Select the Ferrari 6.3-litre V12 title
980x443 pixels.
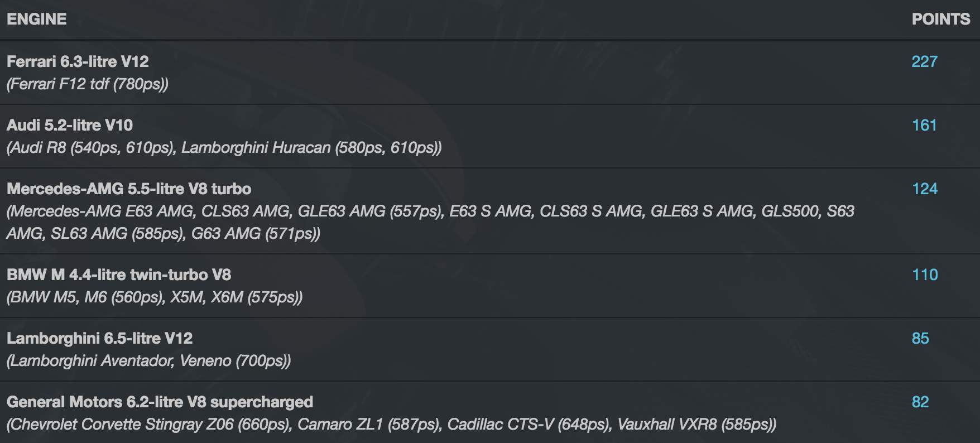[x=78, y=61]
